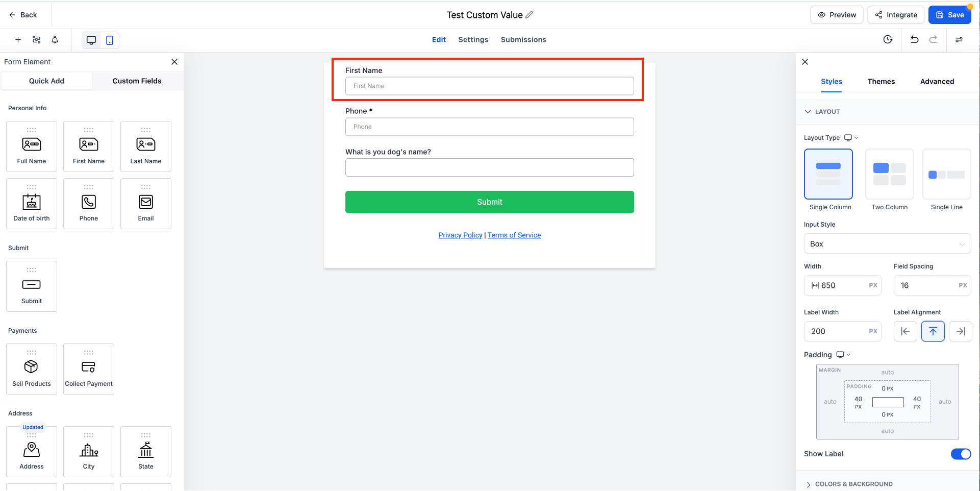Add the Phone element tile
Image resolution: width=980 pixels, height=491 pixels.
point(89,204)
